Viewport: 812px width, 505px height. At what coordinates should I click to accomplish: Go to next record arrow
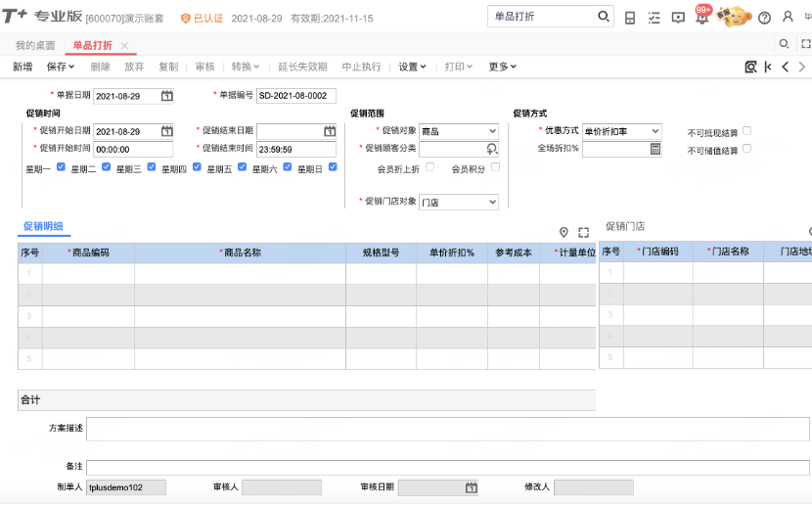tap(801, 67)
